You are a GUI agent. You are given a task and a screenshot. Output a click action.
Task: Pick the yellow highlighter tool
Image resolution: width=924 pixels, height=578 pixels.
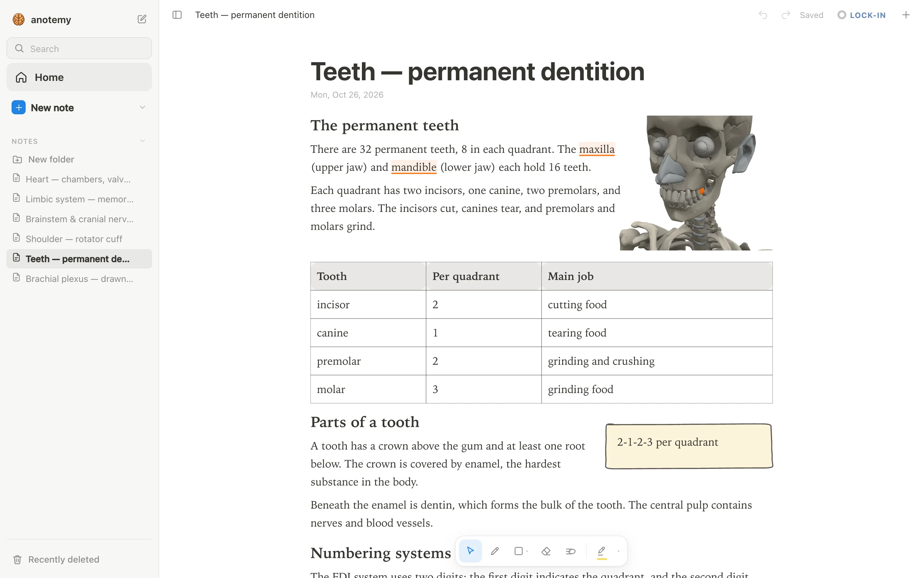tap(602, 552)
